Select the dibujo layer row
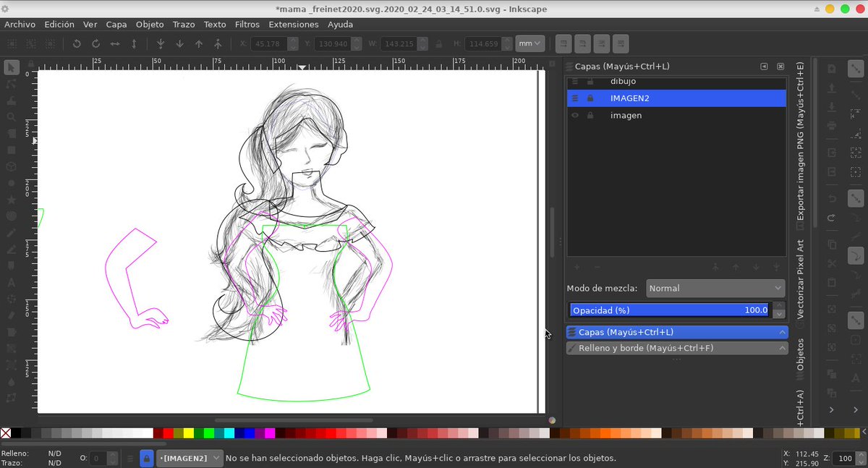Screen dimensions: 868x468 tap(677, 82)
